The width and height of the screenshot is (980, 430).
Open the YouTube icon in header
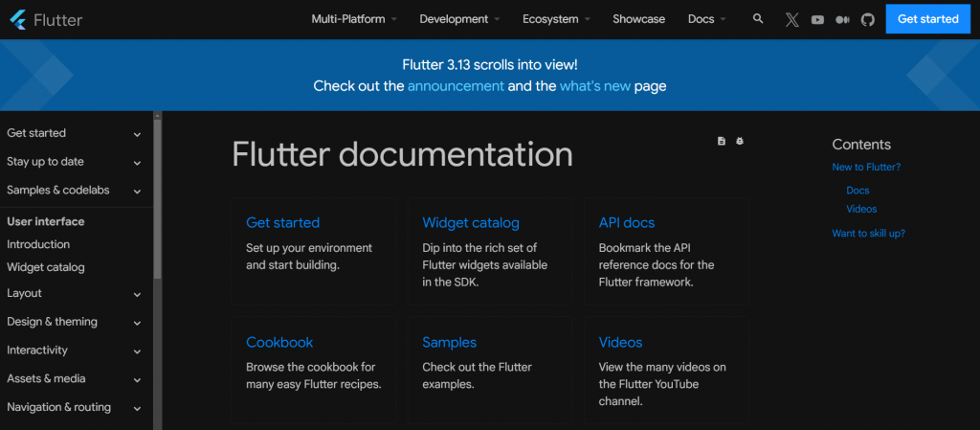pyautogui.click(x=817, y=20)
